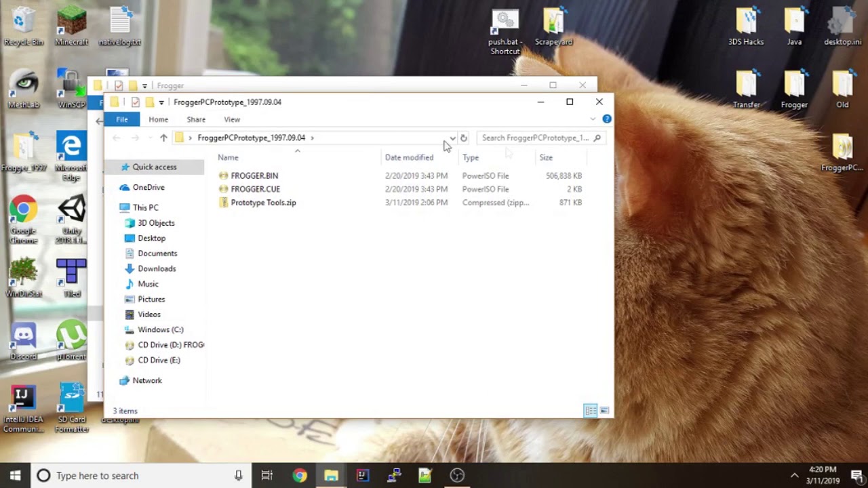Open the Home ribbon tab
This screenshot has height=488, width=868.
point(158,119)
